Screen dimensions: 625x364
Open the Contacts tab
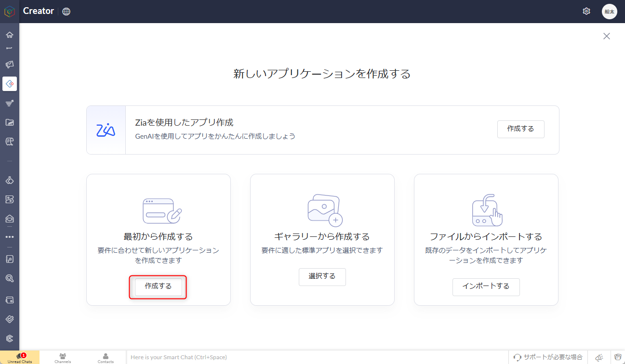click(106, 357)
